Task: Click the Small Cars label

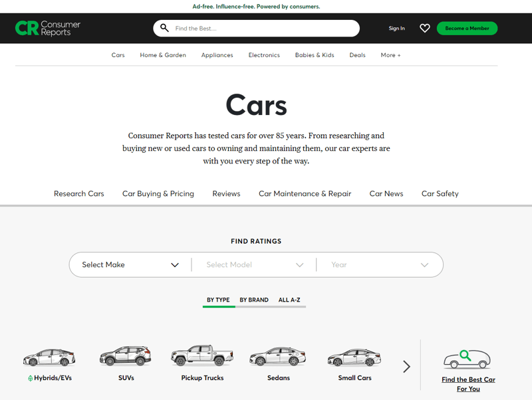Action: (x=355, y=377)
